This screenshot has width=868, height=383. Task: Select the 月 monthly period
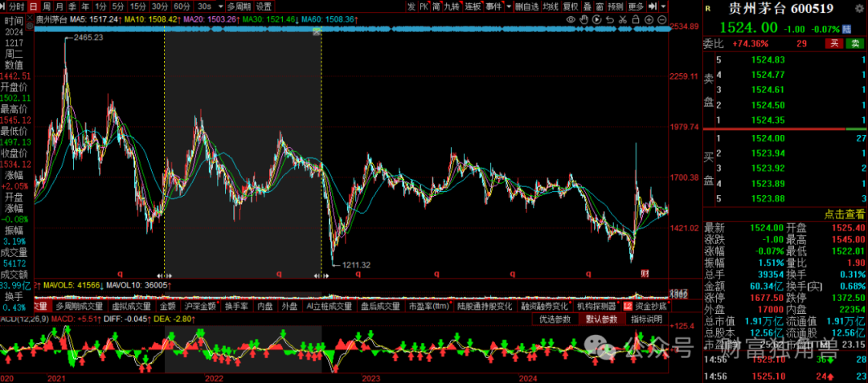[59, 6]
